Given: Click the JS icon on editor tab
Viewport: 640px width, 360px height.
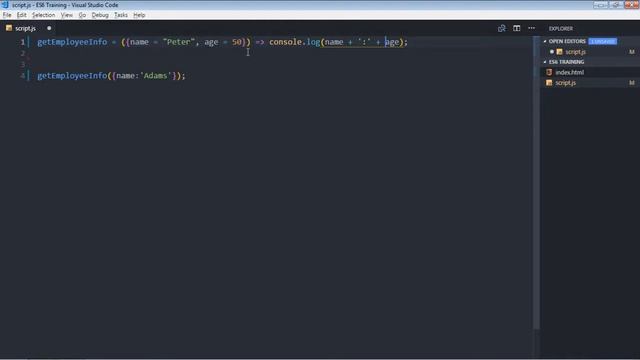Looking at the screenshot, I should [9, 28].
